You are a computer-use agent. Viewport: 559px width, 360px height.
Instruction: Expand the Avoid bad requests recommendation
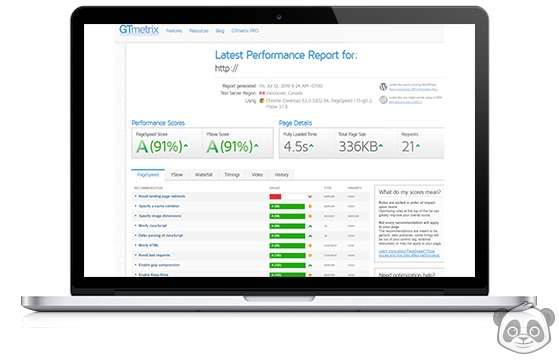[153, 255]
